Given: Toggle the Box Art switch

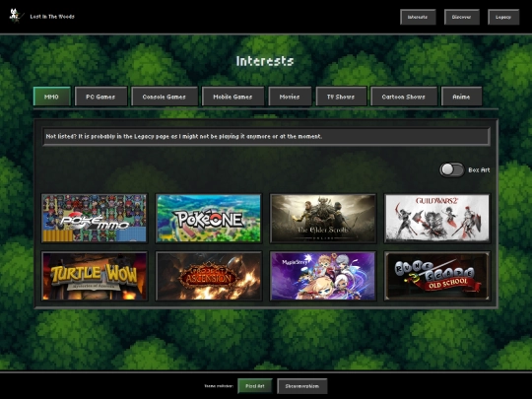Looking at the screenshot, I should click(452, 169).
